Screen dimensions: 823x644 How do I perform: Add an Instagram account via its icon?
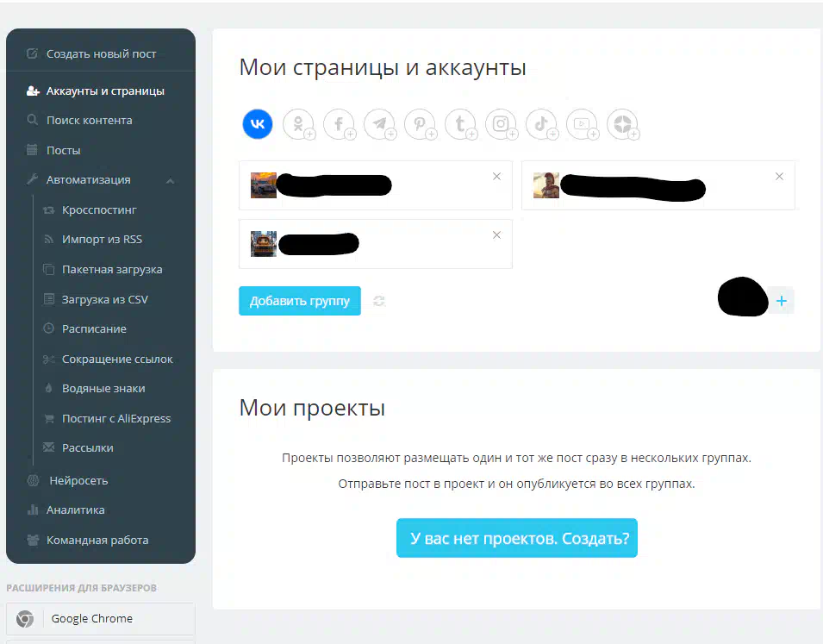tap(500, 124)
